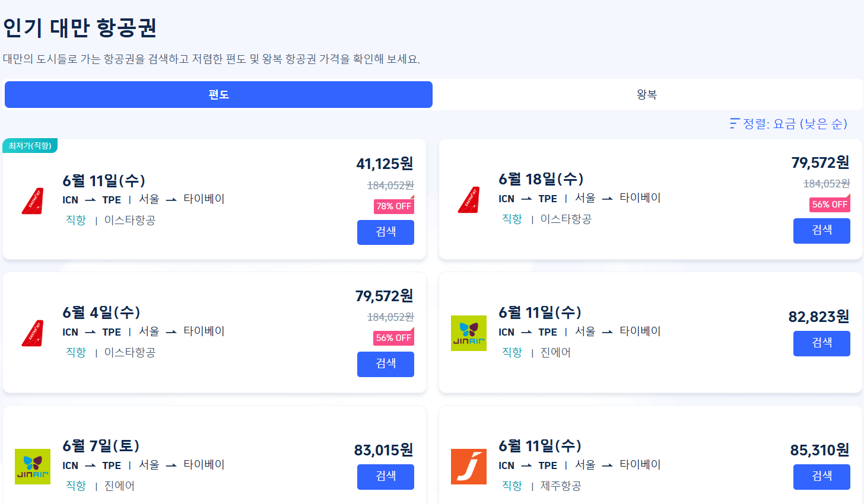This screenshot has width=864, height=504.
Task: Click the Eastar Jet logo on the June 4 card
Action: tap(33, 333)
